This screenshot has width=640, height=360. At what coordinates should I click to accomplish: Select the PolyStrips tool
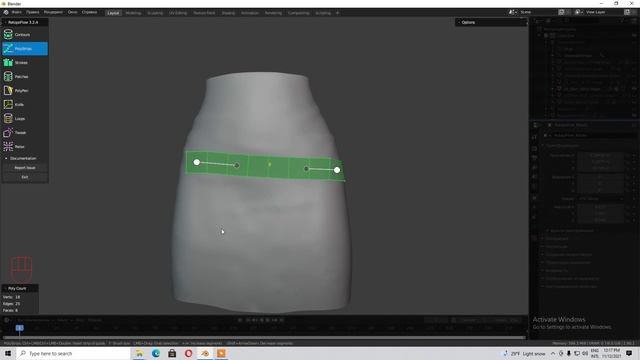click(x=25, y=49)
